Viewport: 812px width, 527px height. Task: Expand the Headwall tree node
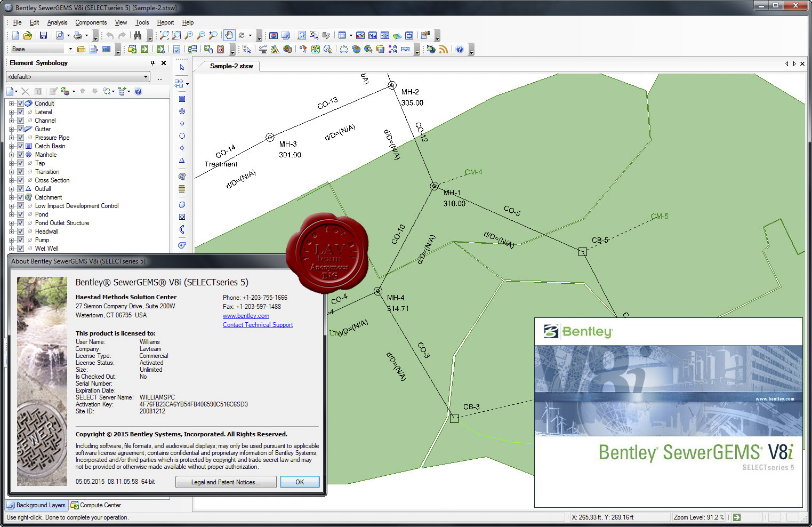pos(12,231)
